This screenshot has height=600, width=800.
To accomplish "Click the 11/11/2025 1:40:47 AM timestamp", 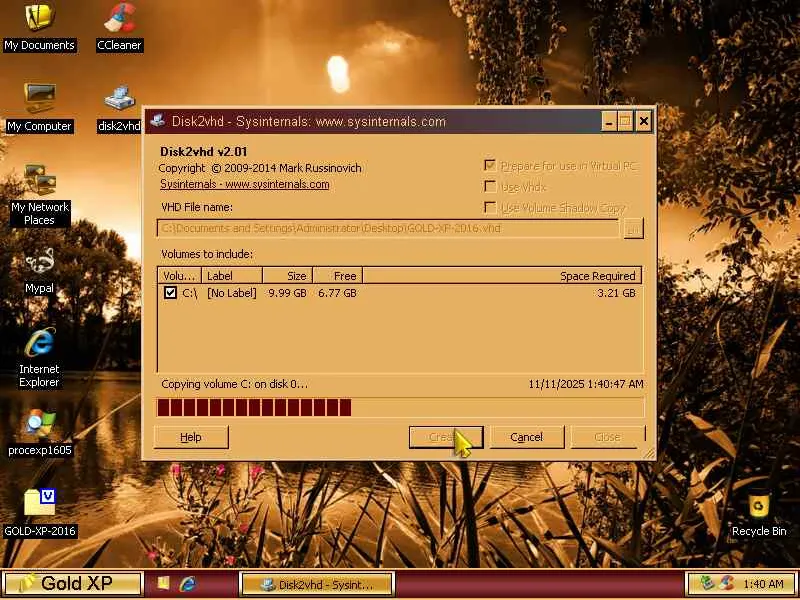I will pos(586,384).
